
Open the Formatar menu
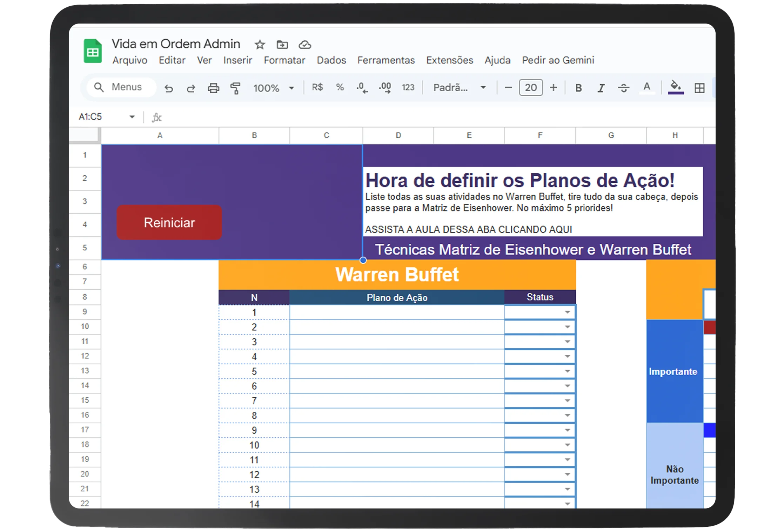284,60
